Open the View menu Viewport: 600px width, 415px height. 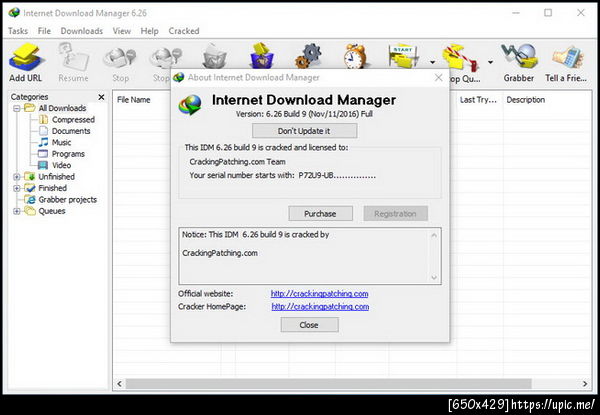pyautogui.click(x=122, y=31)
